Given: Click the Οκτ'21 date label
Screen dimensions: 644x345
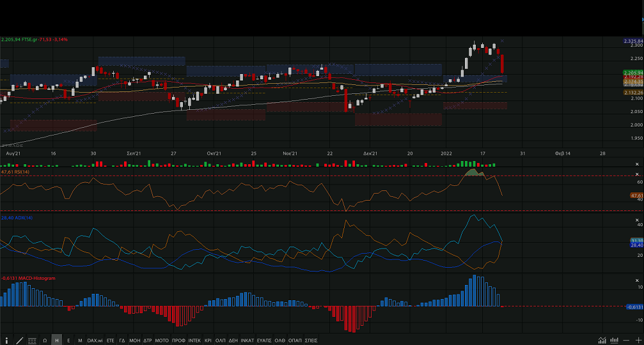Looking at the screenshot, I should tap(214, 153).
